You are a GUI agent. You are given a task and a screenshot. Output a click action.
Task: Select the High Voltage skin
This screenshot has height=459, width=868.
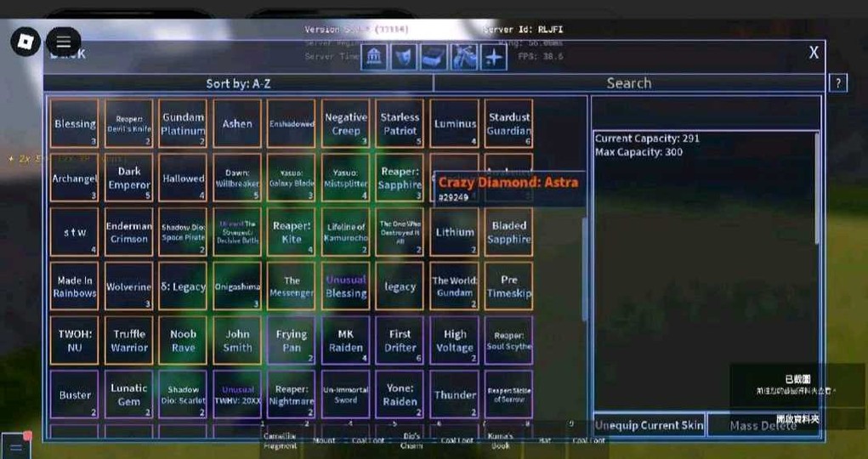pyautogui.click(x=454, y=341)
